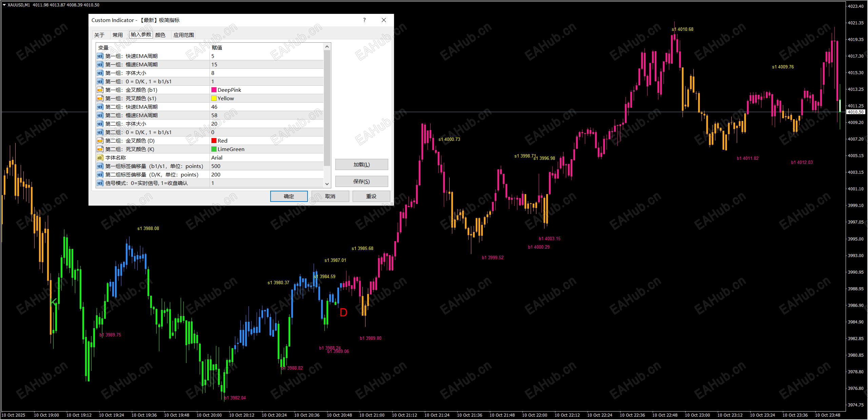Viewport: 868px width, 420px height.
Task: Select the 第二组 快速EMA周期 value 46
Action: point(214,107)
